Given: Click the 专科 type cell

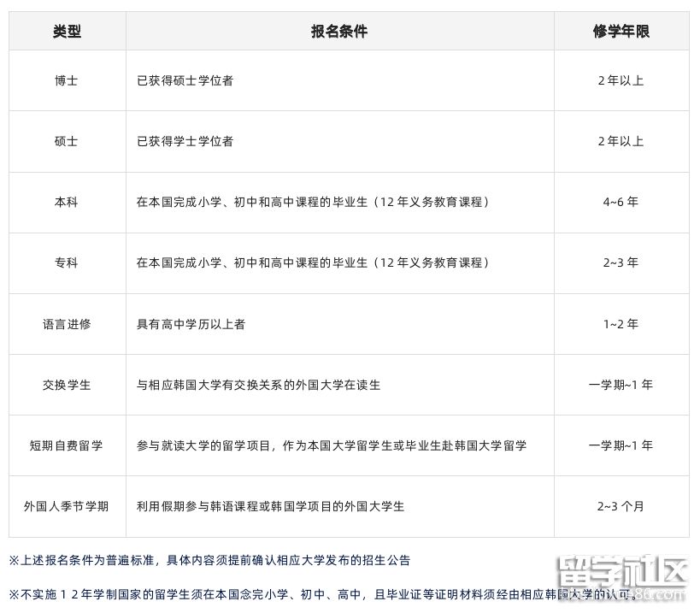Looking at the screenshot, I should [67, 262].
